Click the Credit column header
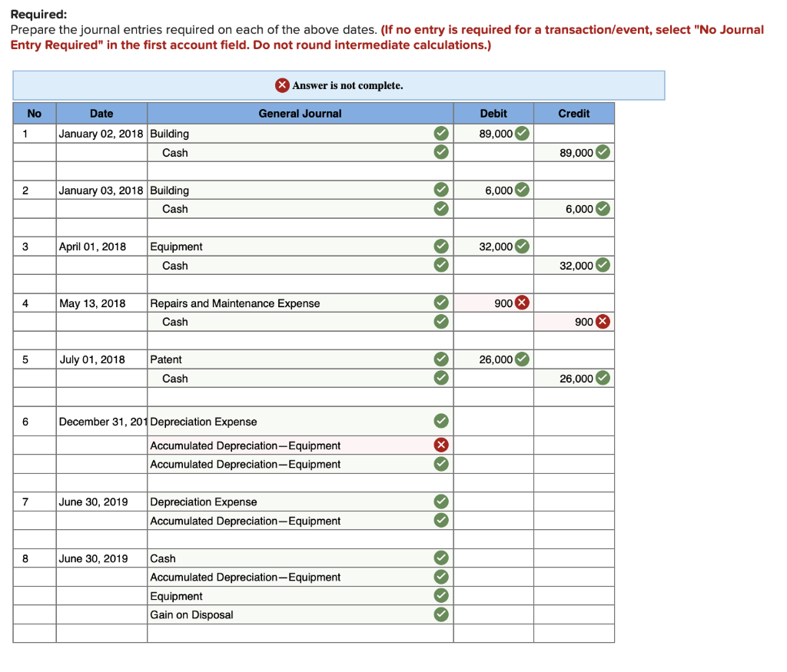The image size is (787, 672). [574, 114]
